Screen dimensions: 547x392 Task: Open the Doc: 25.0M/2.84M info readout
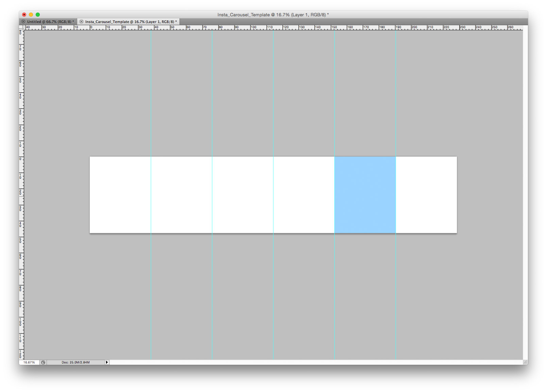[x=75, y=362]
